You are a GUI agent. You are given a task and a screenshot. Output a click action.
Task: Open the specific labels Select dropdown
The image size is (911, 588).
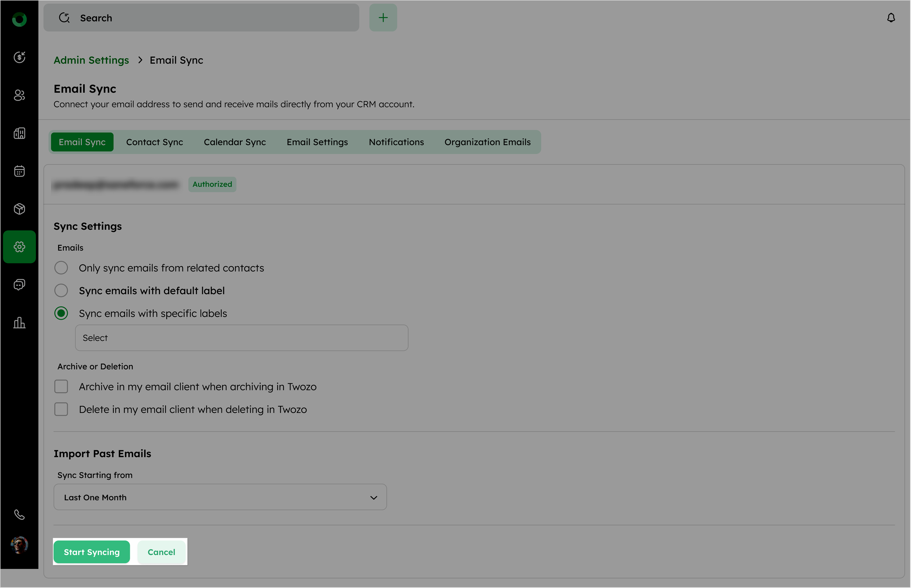241,338
